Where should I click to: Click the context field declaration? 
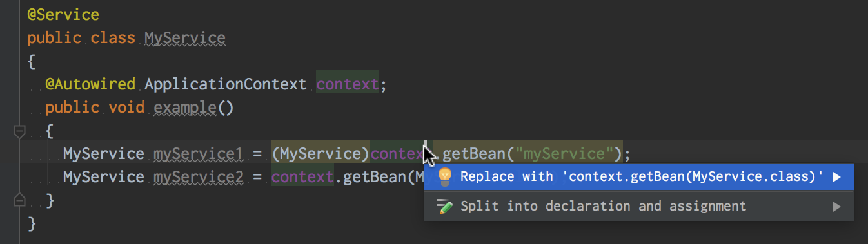point(347,84)
